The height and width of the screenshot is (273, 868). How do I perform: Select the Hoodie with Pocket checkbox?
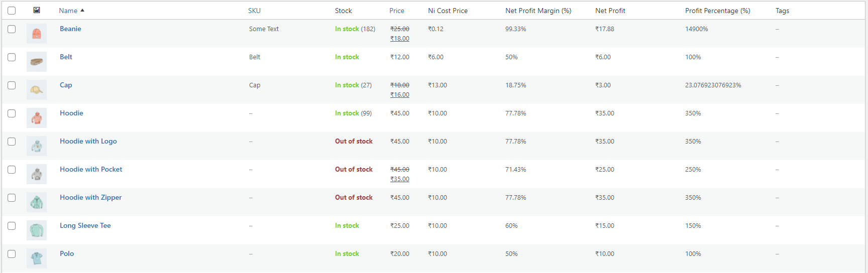click(x=12, y=170)
